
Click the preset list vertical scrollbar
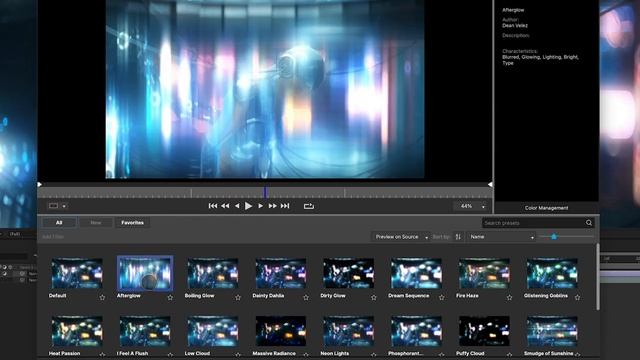(598, 277)
